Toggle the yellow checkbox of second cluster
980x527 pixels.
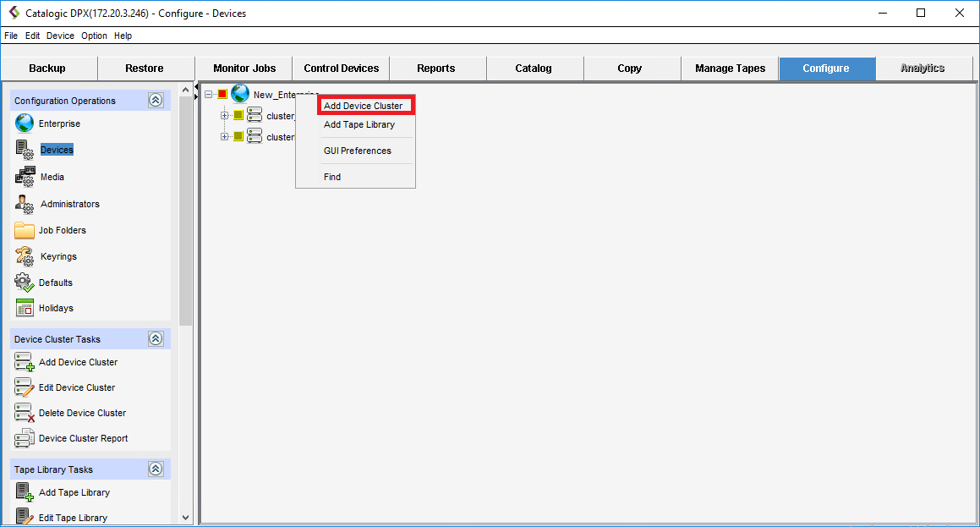[238, 137]
